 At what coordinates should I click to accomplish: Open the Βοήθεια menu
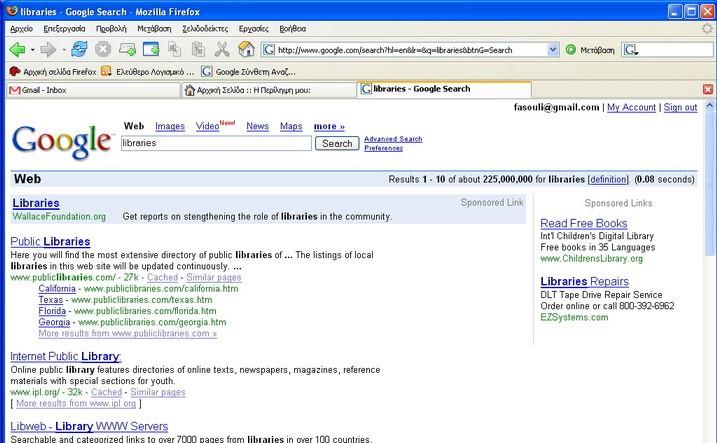point(293,28)
